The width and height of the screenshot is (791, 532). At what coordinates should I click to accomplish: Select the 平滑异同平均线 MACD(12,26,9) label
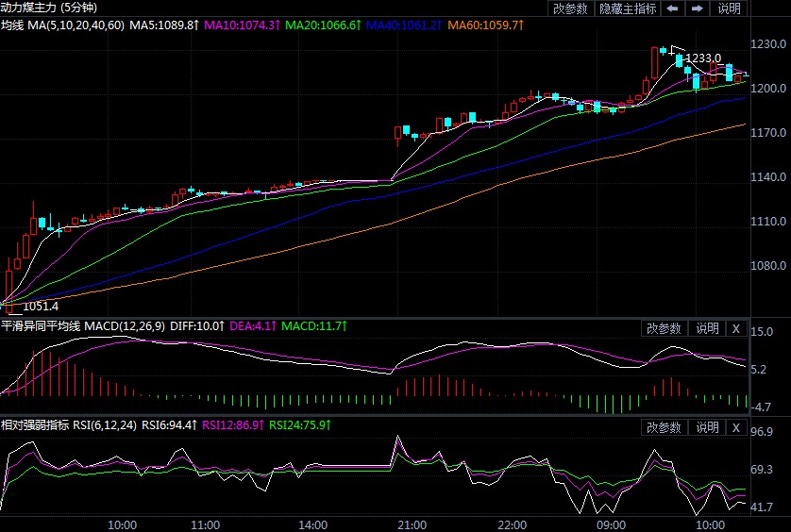coord(83,325)
